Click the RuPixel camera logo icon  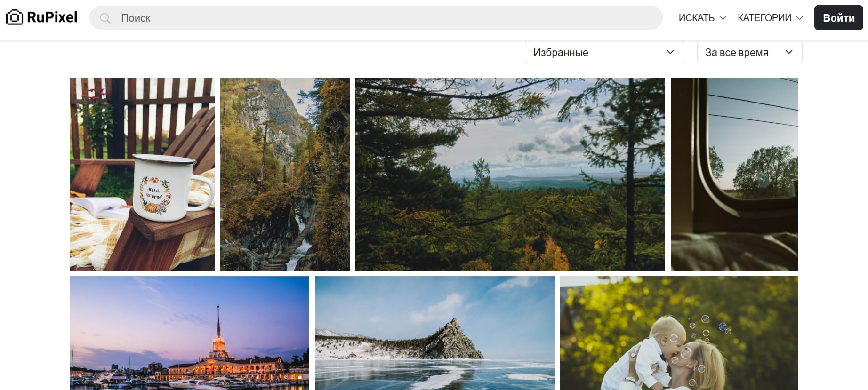click(x=14, y=17)
